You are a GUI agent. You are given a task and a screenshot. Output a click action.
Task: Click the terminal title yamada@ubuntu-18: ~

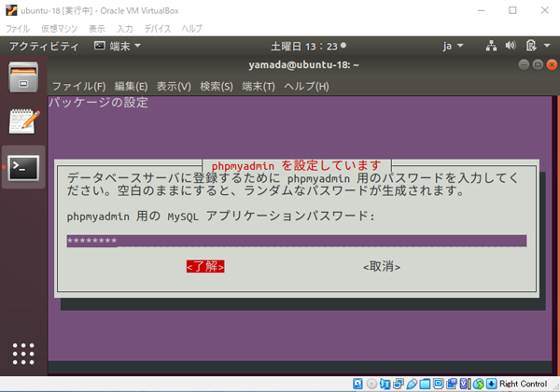(x=303, y=65)
